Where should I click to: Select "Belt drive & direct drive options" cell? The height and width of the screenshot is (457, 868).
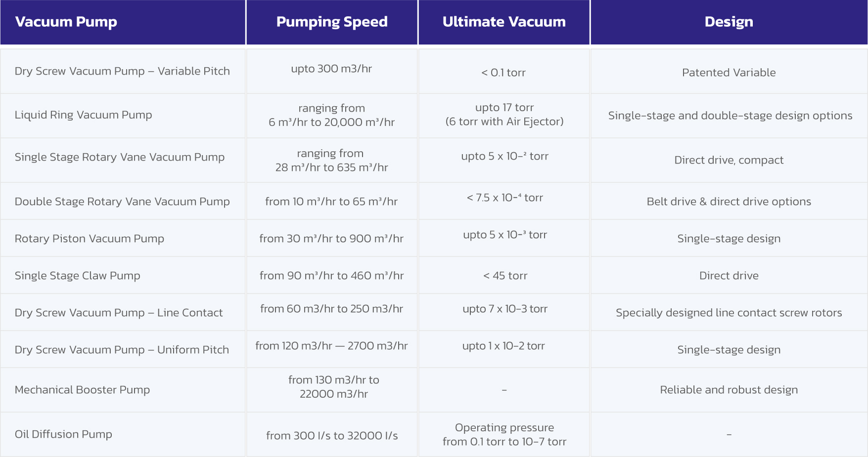click(x=729, y=202)
